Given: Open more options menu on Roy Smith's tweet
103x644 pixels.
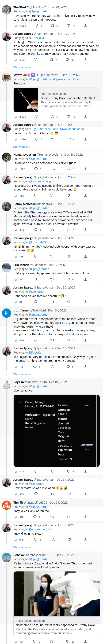Looking at the screenshot, I should [x=98, y=382].
